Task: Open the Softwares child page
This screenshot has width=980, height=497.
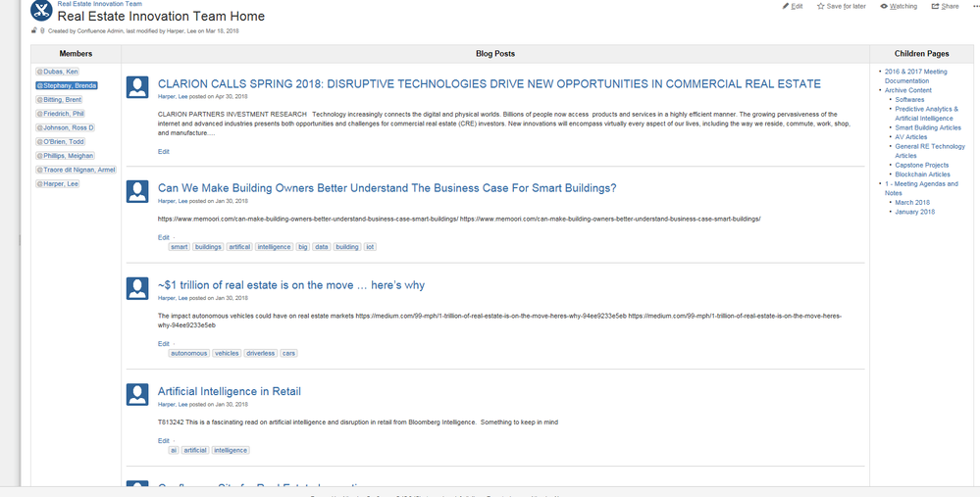Action: coord(909,100)
